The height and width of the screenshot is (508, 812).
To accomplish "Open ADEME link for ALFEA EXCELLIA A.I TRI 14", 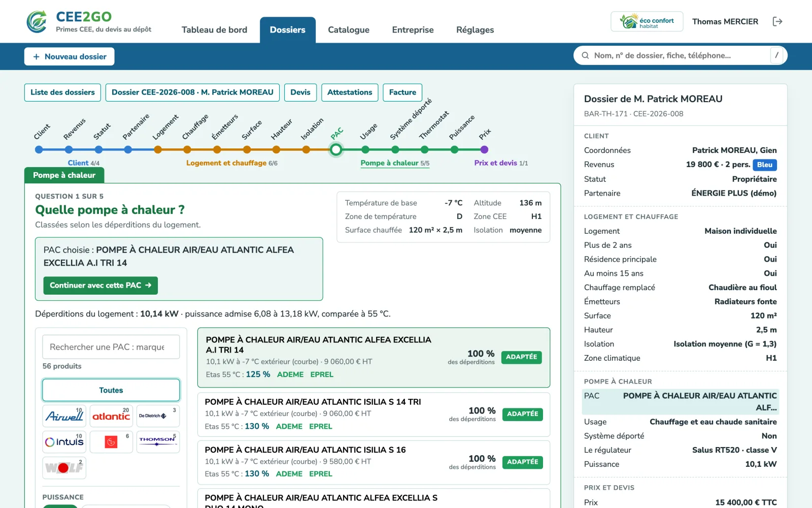I will (290, 374).
